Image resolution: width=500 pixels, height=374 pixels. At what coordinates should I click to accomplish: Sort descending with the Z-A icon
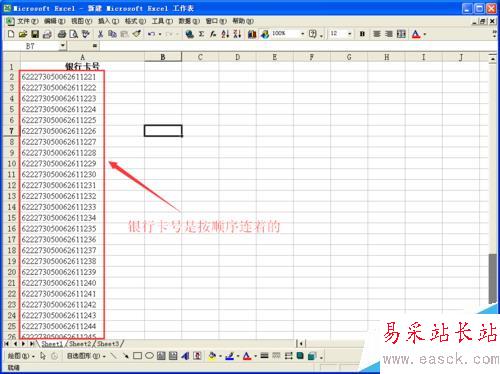click(237, 34)
